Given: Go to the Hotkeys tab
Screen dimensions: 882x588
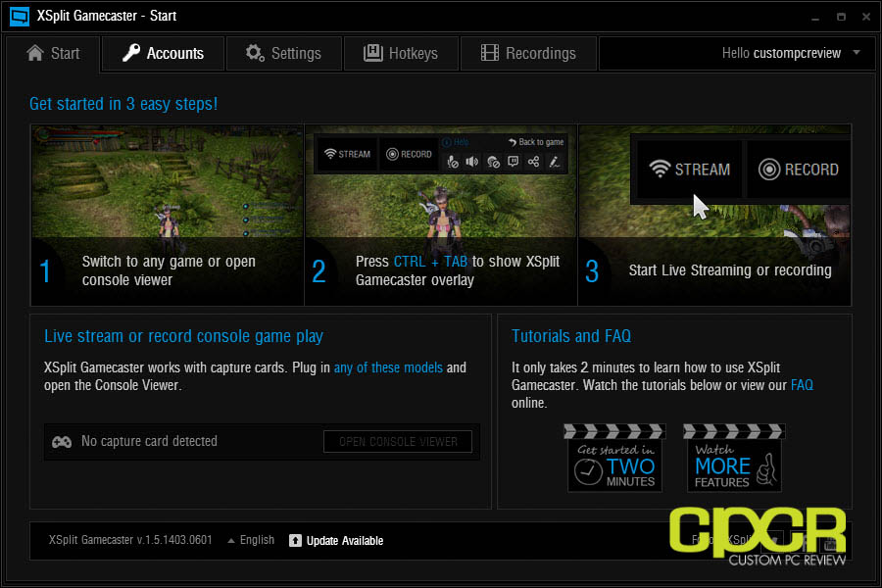Looking at the screenshot, I should click(401, 54).
